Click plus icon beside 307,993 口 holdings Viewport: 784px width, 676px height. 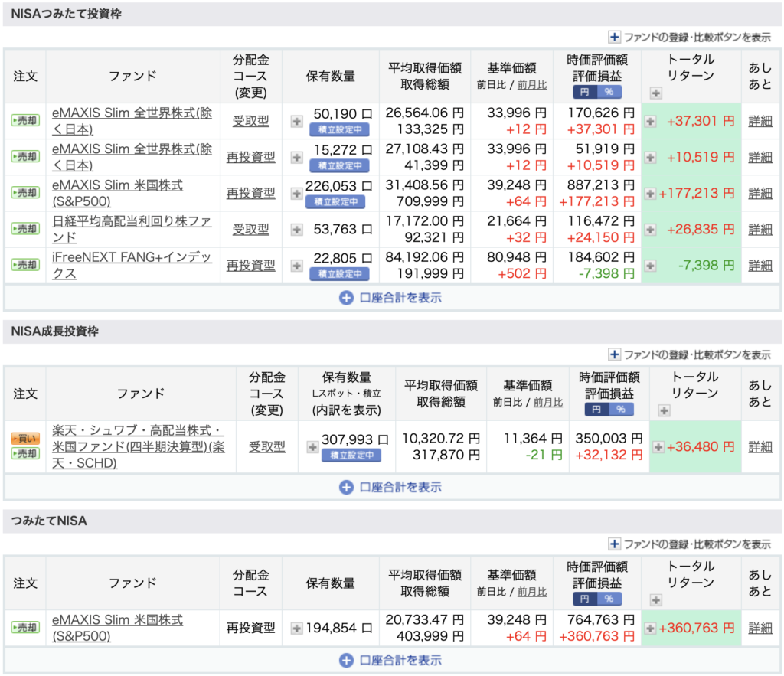point(312,447)
